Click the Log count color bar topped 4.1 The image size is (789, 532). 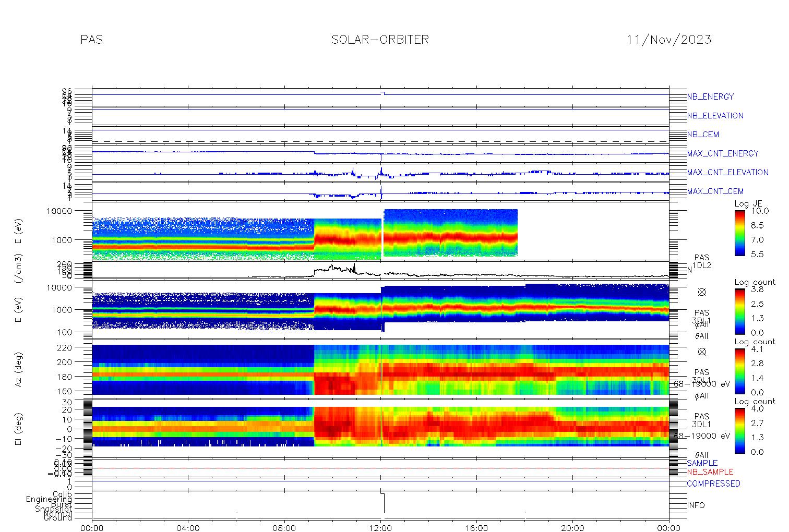point(739,371)
